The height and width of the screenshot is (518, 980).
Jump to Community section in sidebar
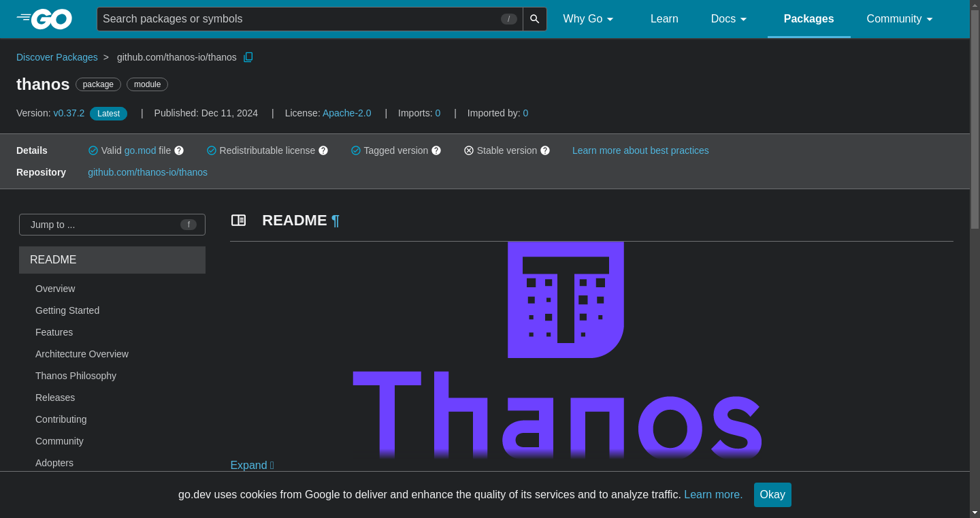(x=59, y=441)
